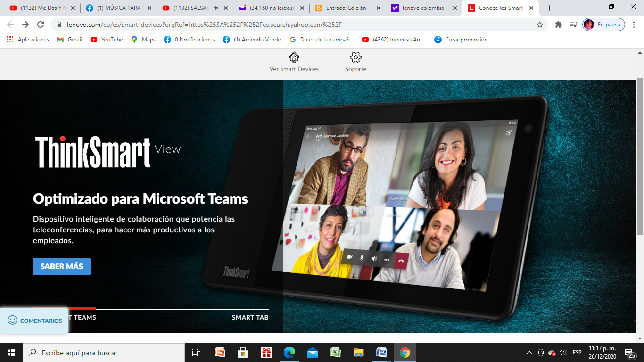
Task: Open the red gift icon on taskbar
Action: [266, 353]
